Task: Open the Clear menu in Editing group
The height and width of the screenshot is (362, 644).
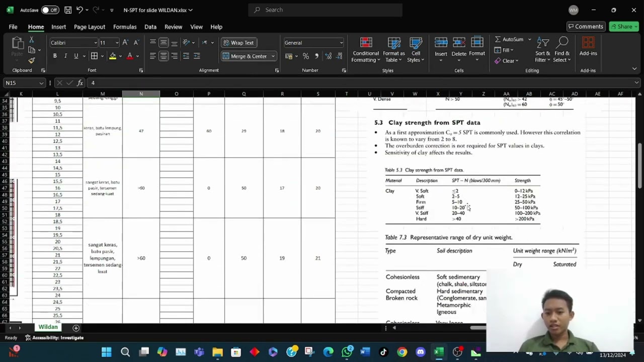Action: [507, 61]
